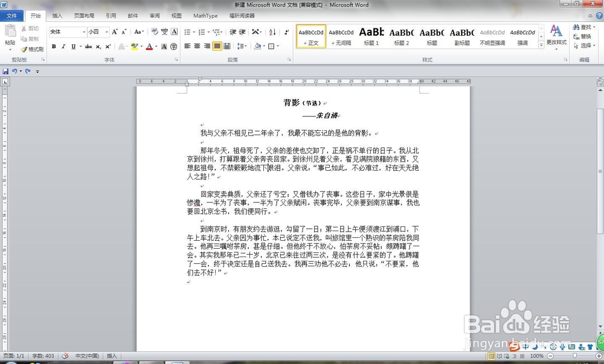Switch to the 插入 Insert tab

click(x=57, y=16)
